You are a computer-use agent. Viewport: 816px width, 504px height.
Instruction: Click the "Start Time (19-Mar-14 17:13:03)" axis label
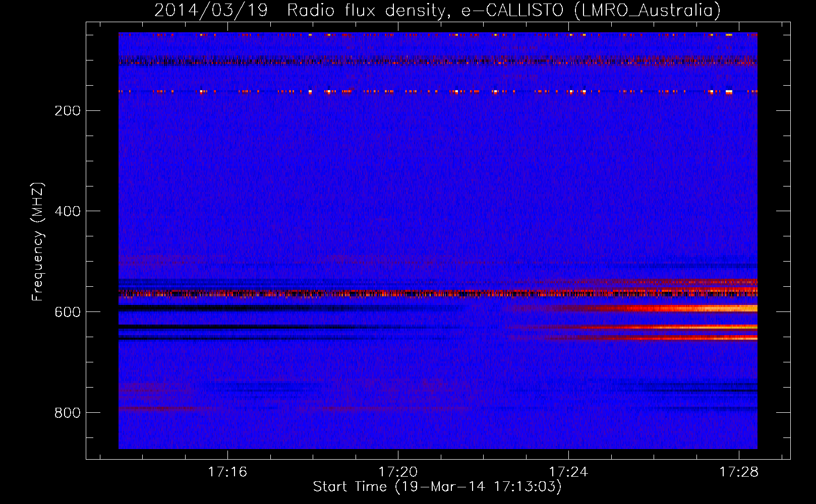[437, 487]
